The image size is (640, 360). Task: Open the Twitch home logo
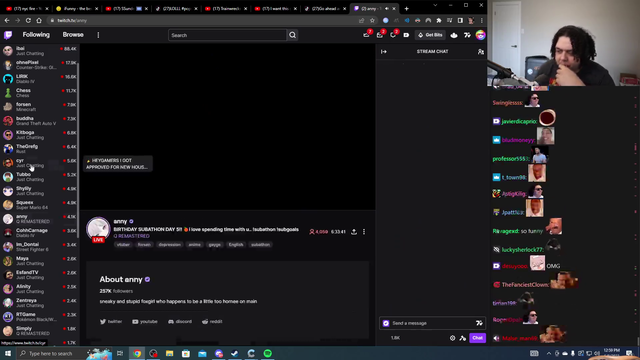[x=8, y=35]
